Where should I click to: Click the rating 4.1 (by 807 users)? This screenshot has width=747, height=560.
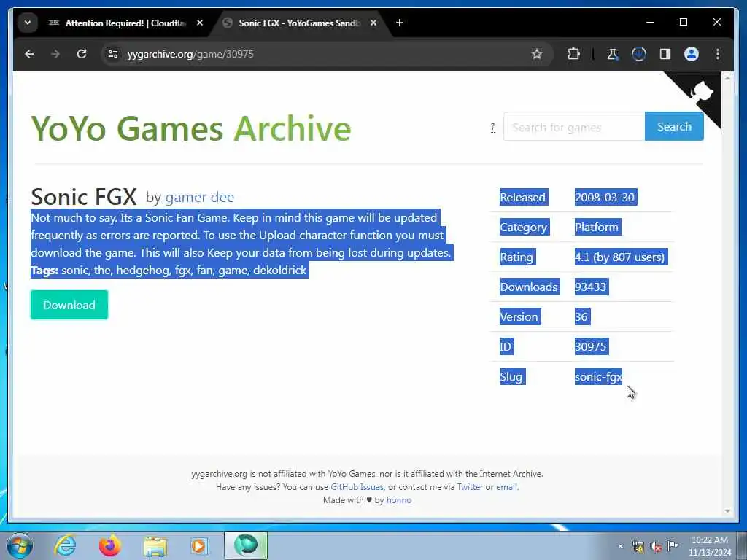point(620,257)
